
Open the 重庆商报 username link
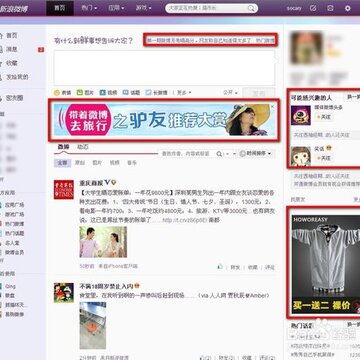(x=91, y=183)
